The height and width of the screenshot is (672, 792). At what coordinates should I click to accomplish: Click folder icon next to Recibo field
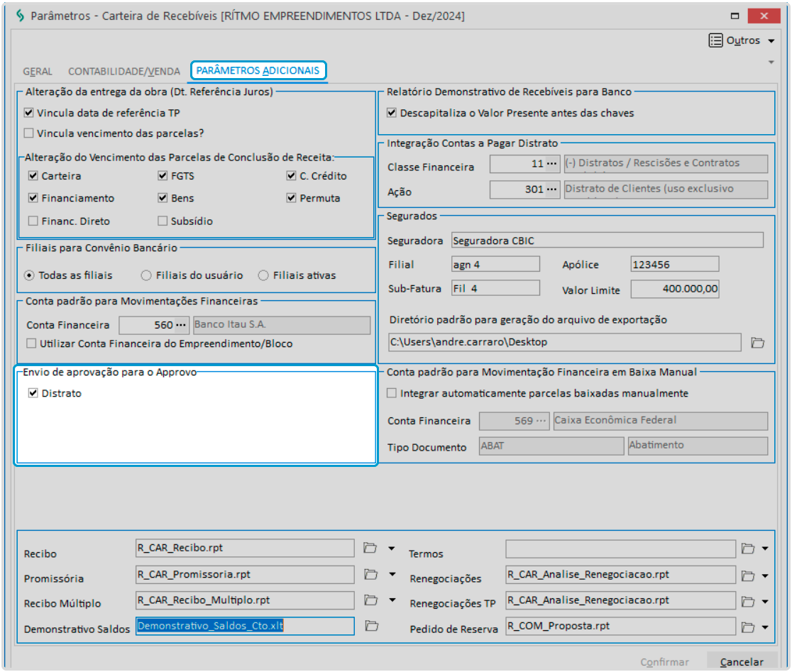[x=369, y=548]
